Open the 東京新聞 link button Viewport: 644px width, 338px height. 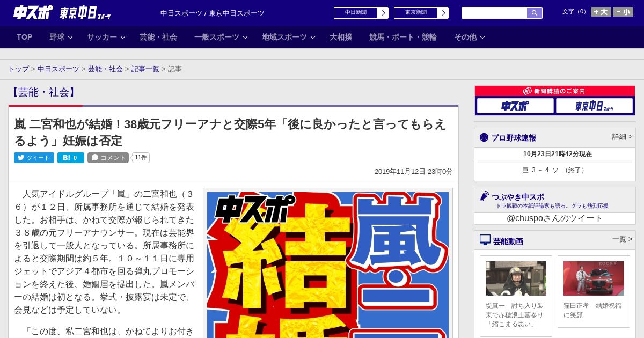click(x=416, y=13)
